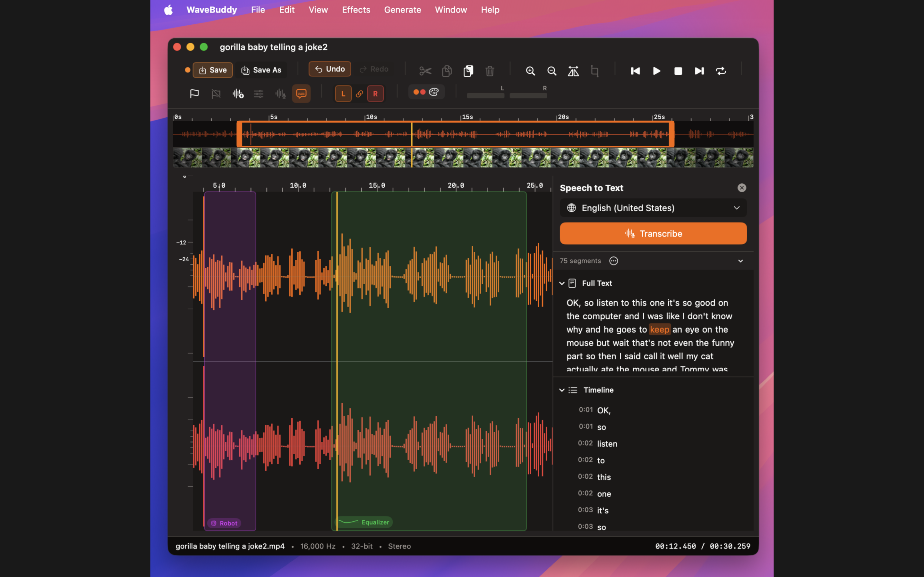This screenshot has width=924, height=577.
Task: Click the Save As button
Action: coord(261,70)
